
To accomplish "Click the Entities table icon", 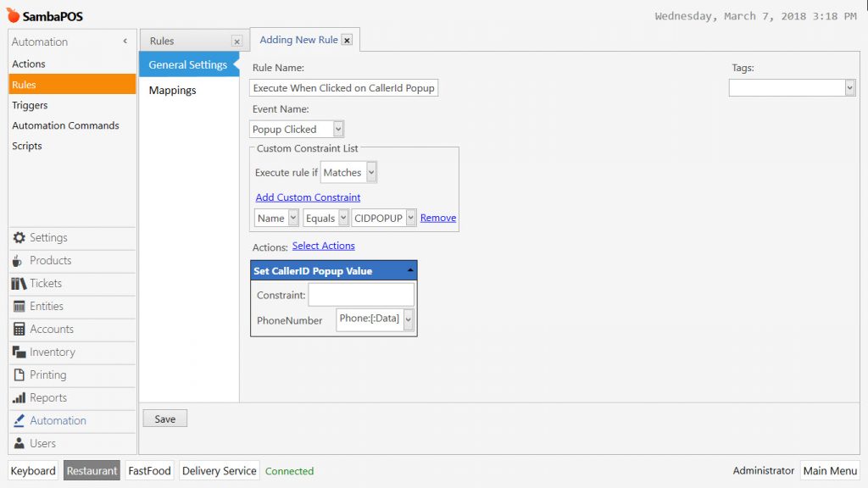I will pos(19,307).
